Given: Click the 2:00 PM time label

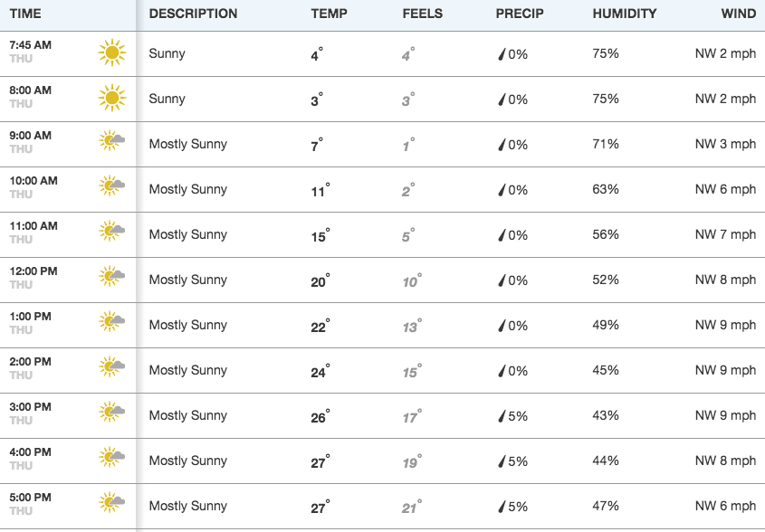Looking at the screenshot, I should tap(30, 362).
